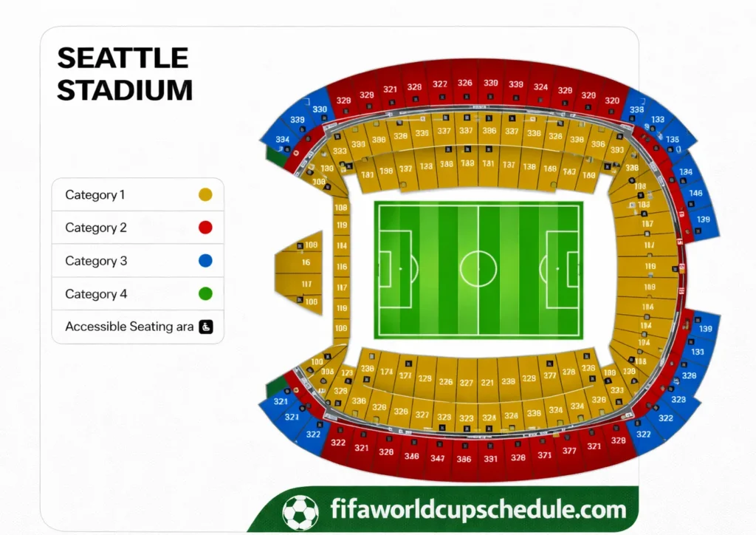The width and height of the screenshot is (756, 535).
Task: Click the accessible seating wheelchair icon in legend
Action: pos(206,327)
